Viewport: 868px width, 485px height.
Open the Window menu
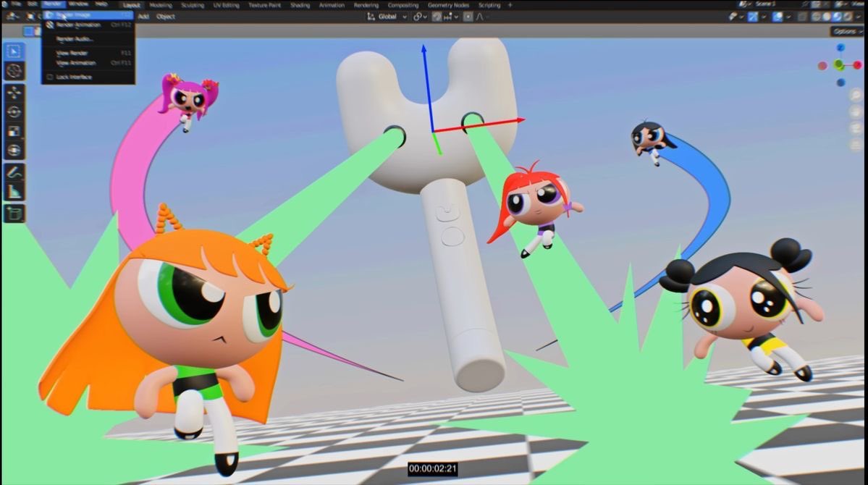78,4
